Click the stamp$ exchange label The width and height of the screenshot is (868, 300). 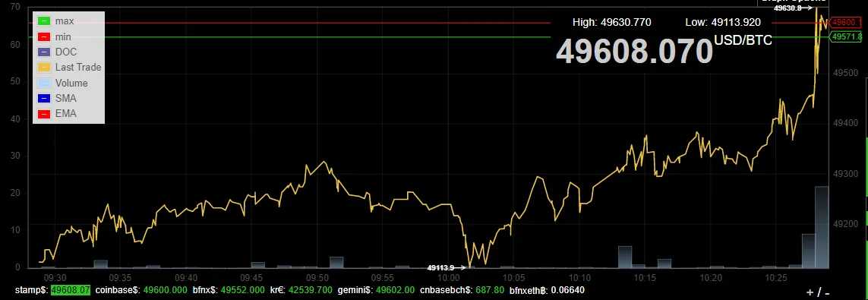[x=32, y=290]
